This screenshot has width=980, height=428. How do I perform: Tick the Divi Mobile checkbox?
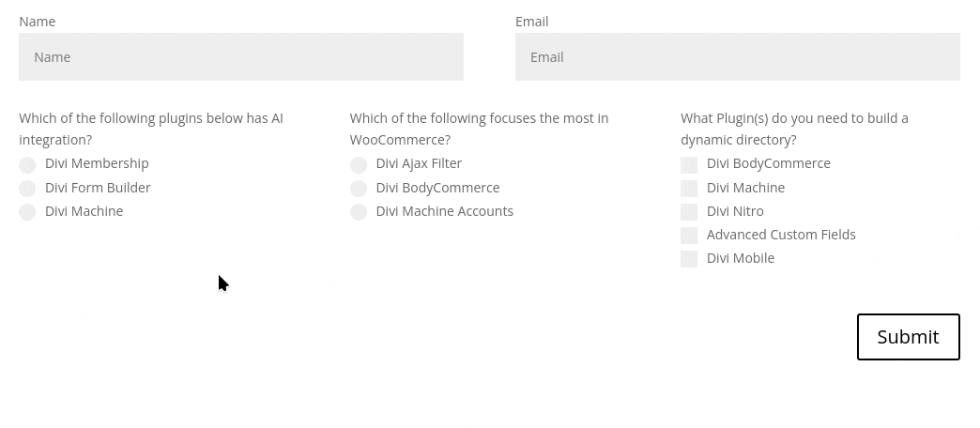click(x=689, y=259)
